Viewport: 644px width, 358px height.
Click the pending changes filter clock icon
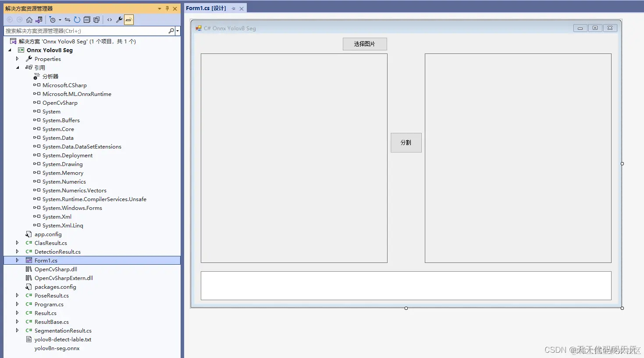tap(53, 20)
